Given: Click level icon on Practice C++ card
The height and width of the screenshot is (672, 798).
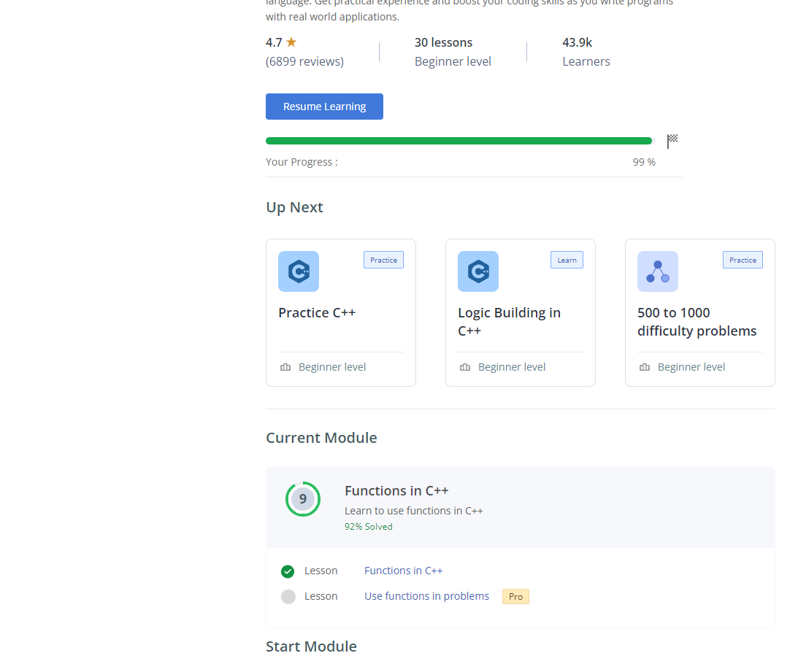Looking at the screenshot, I should pyautogui.click(x=285, y=367).
